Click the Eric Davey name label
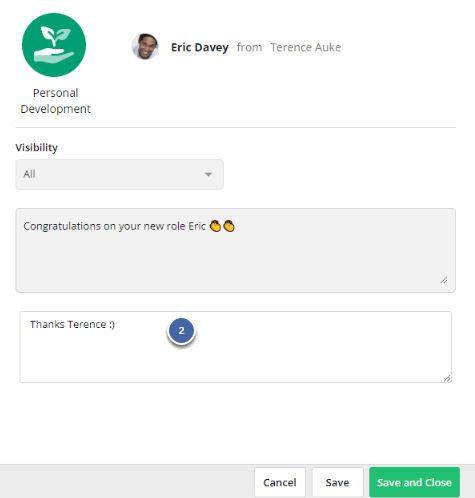475x498 pixels. (x=200, y=47)
